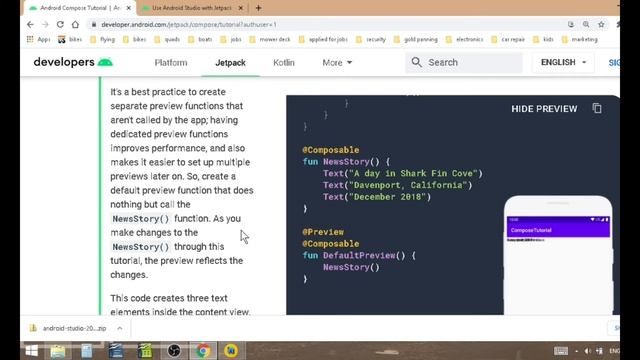The width and height of the screenshot is (640, 360).
Task: Open the Apps shortcut in bookmarks bar
Action: tap(38, 39)
